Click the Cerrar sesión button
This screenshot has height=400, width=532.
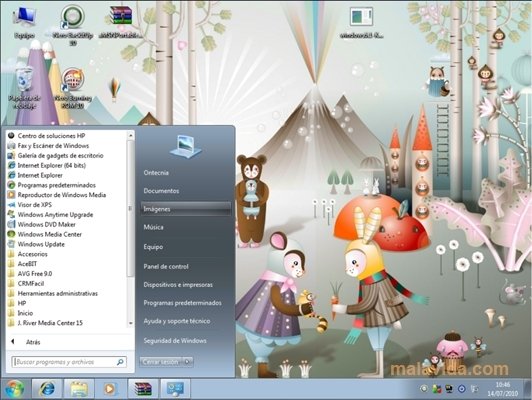click(162, 362)
